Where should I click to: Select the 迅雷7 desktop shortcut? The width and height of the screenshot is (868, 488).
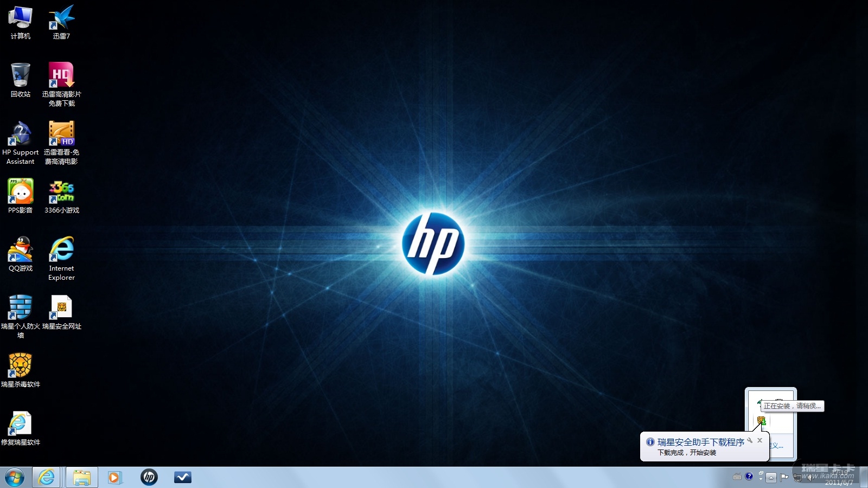(61, 23)
